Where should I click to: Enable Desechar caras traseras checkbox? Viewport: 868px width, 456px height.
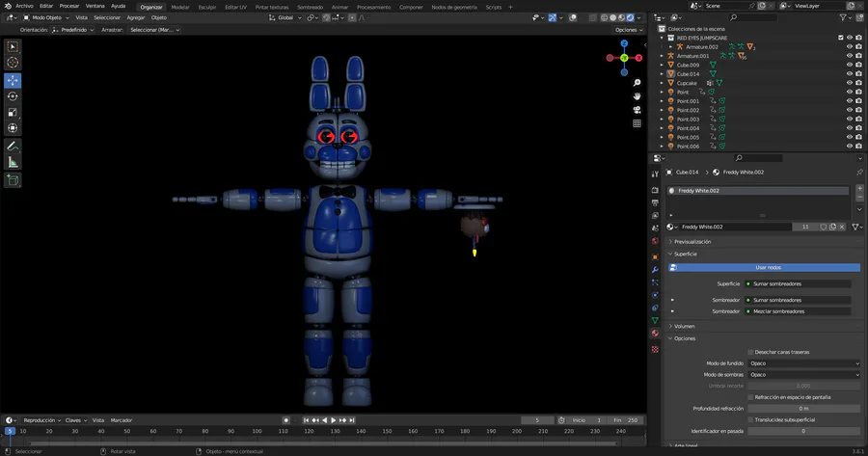(750, 352)
